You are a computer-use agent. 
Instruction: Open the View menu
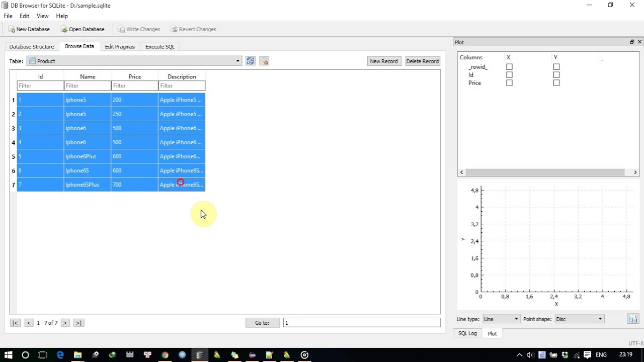[42, 16]
